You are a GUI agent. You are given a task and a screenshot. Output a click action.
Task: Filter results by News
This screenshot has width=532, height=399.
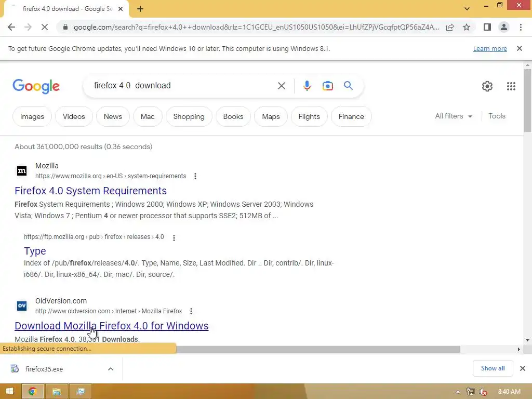point(113,116)
